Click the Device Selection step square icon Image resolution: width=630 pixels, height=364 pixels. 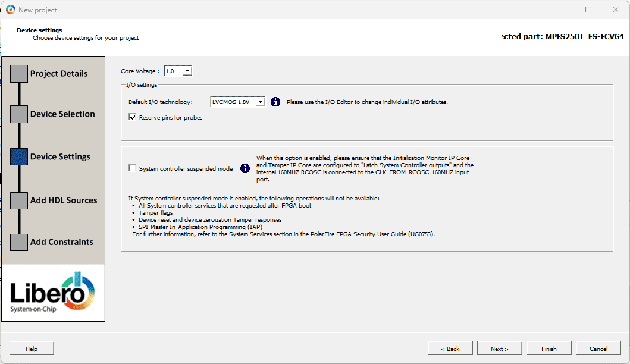(19, 114)
